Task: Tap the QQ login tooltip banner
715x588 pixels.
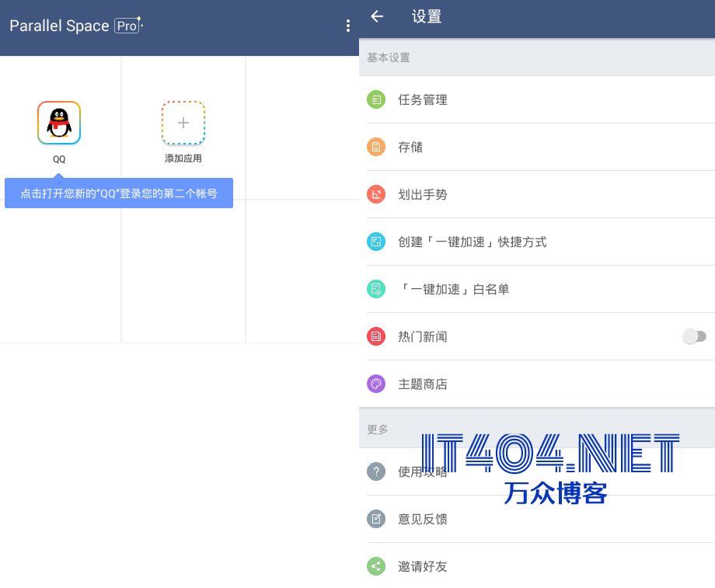Action: [x=119, y=193]
